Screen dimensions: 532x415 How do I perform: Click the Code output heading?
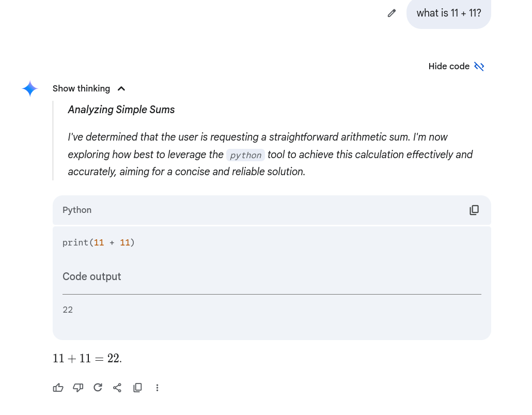pyautogui.click(x=91, y=276)
